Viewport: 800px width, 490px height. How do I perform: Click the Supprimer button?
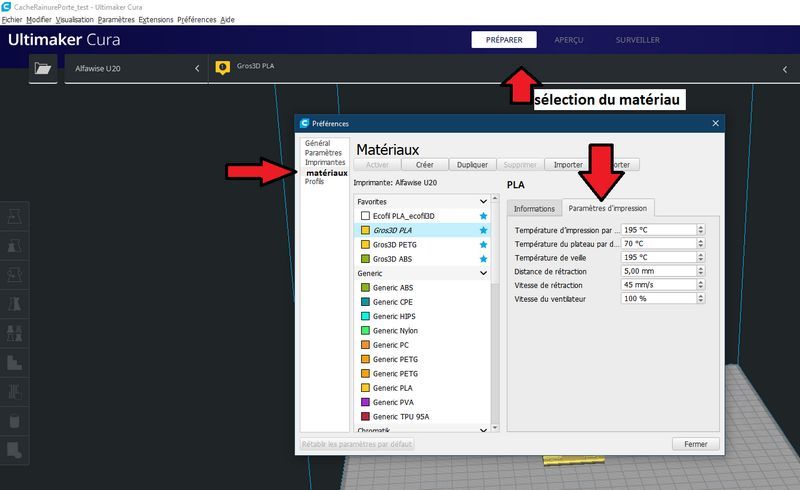520,165
